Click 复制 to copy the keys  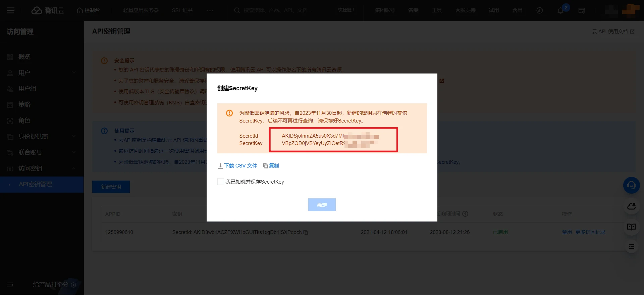(271, 166)
